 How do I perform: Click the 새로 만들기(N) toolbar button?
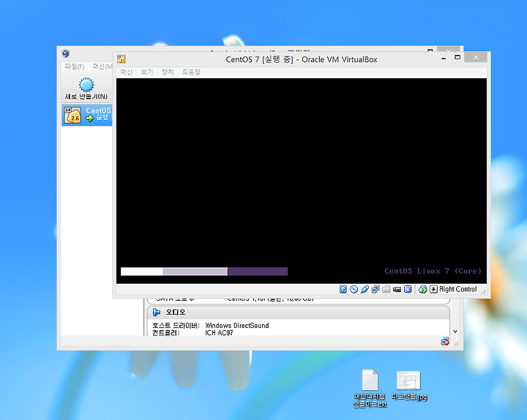point(86,89)
